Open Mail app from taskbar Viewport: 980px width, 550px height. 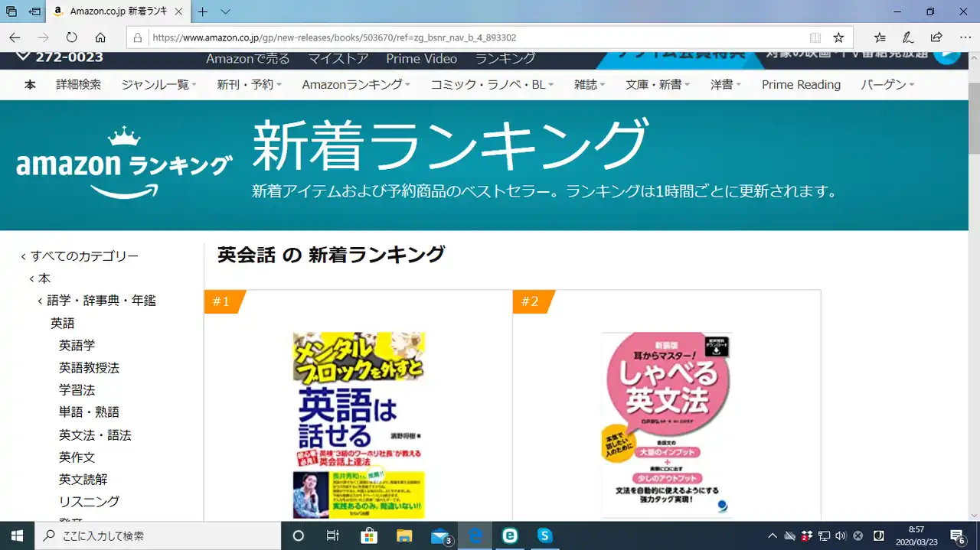click(x=440, y=535)
